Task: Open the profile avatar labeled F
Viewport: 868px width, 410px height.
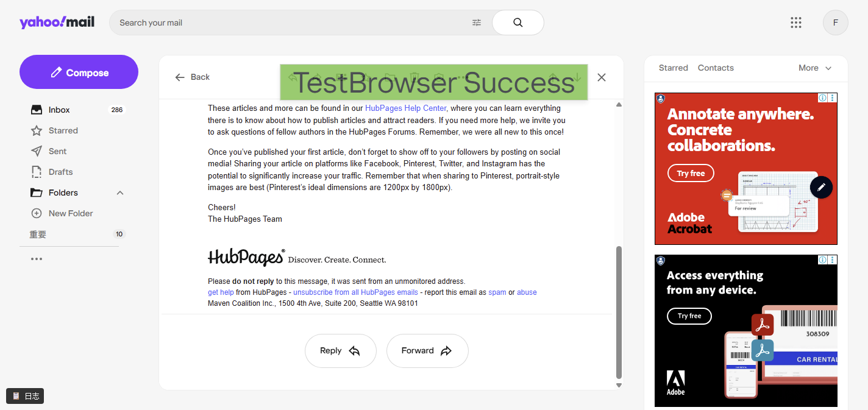Action: tap(835, 23)
